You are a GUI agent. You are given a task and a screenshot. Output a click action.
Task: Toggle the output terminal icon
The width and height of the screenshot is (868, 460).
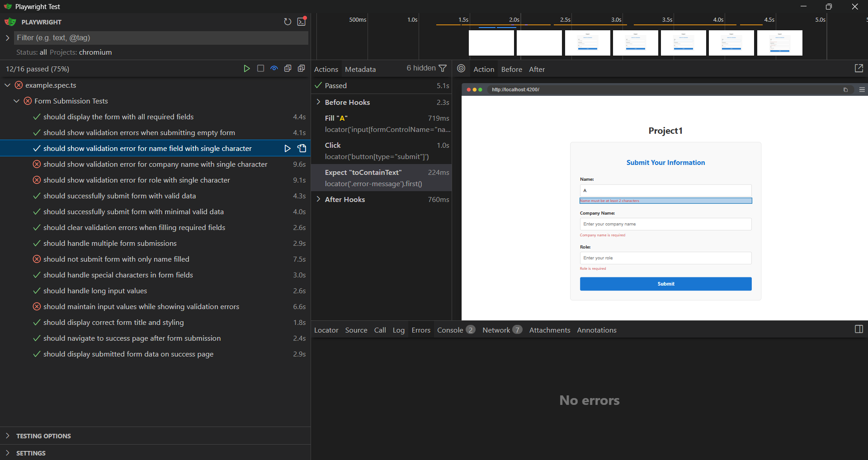tap(302, 22)
